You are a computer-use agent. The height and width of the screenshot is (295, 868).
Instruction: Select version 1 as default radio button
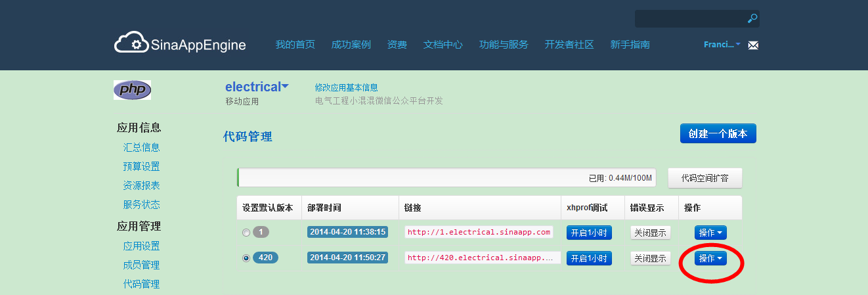[x=246, y=233]
